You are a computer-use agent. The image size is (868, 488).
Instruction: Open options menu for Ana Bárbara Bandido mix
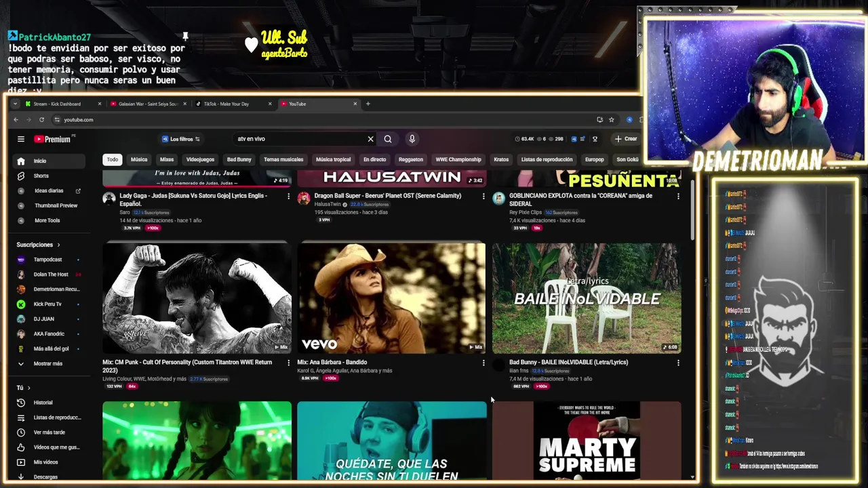[484, 363]
